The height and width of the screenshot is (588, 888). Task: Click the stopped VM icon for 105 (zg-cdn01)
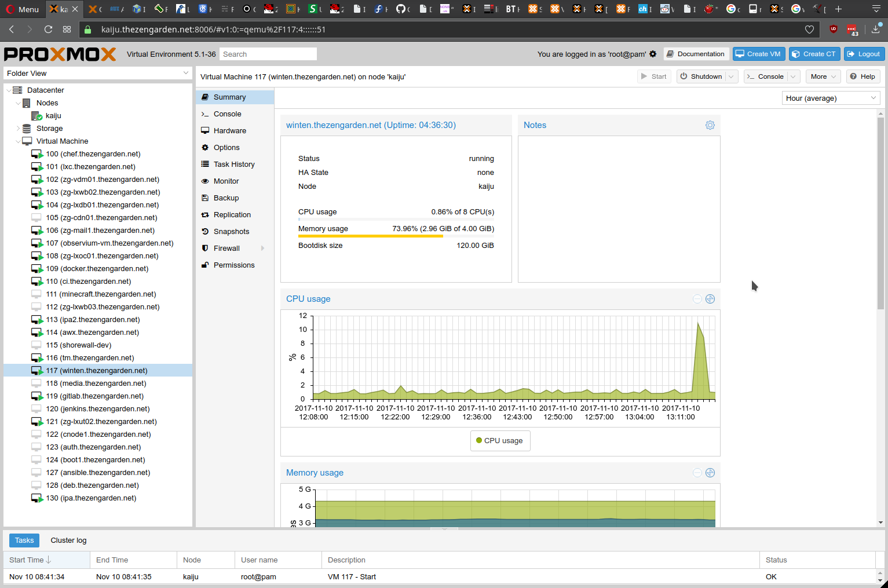click(x=36, y=218)
